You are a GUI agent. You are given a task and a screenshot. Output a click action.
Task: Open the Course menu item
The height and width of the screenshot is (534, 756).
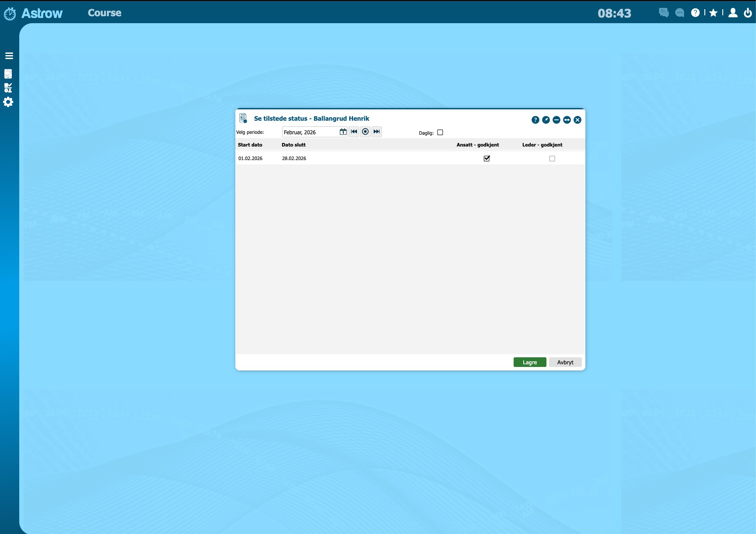click(105, 13)
